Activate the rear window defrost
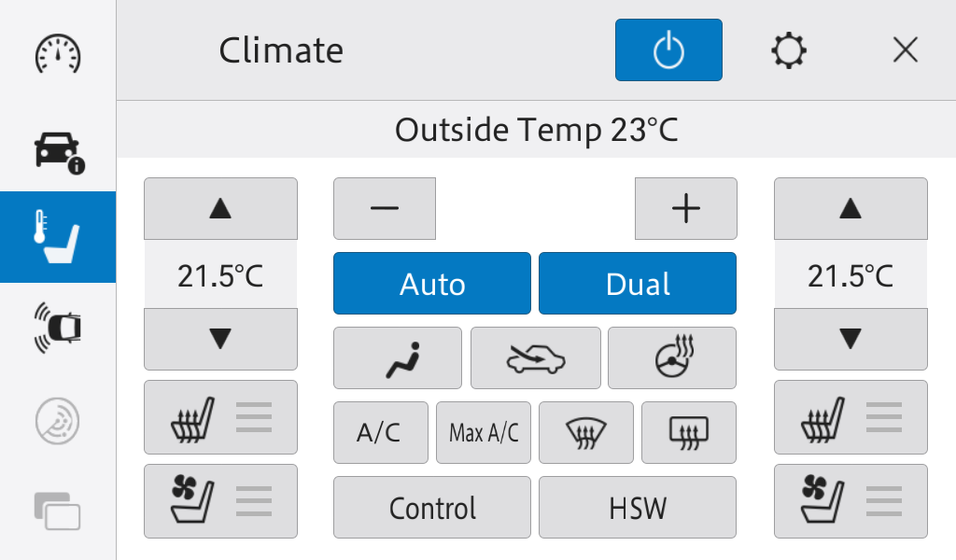 tap(689, 433)
